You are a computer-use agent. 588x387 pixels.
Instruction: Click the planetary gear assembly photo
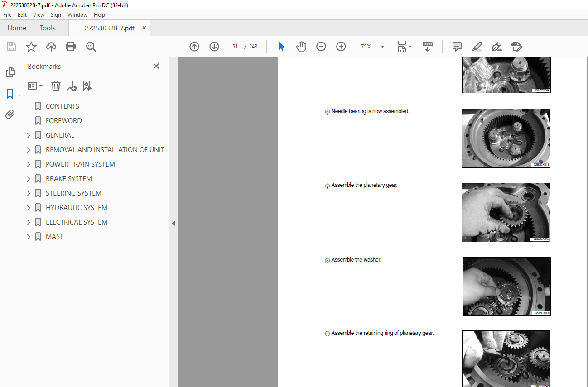coord(506,212)
